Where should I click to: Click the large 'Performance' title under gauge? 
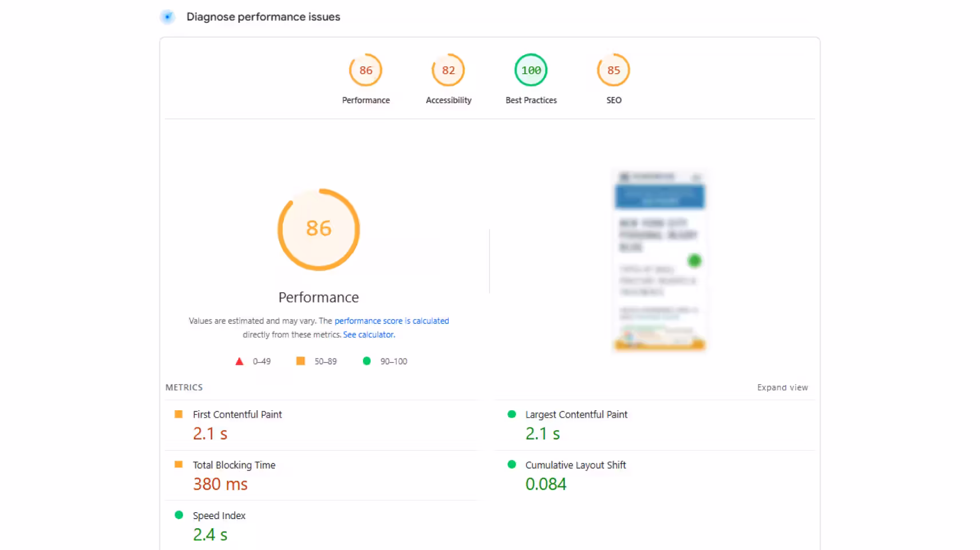(x=319, y=297)
